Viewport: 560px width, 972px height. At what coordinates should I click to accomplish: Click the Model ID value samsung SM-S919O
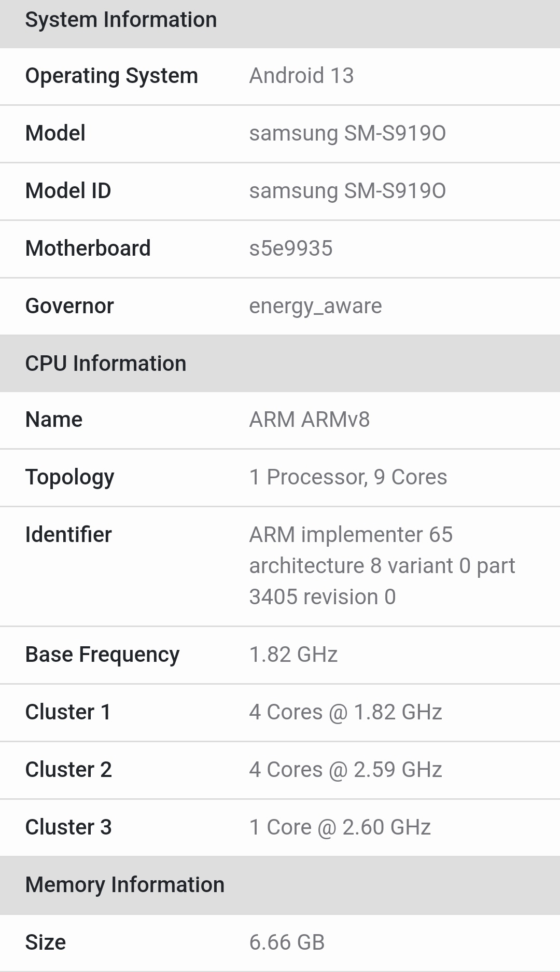click(347, 191)
